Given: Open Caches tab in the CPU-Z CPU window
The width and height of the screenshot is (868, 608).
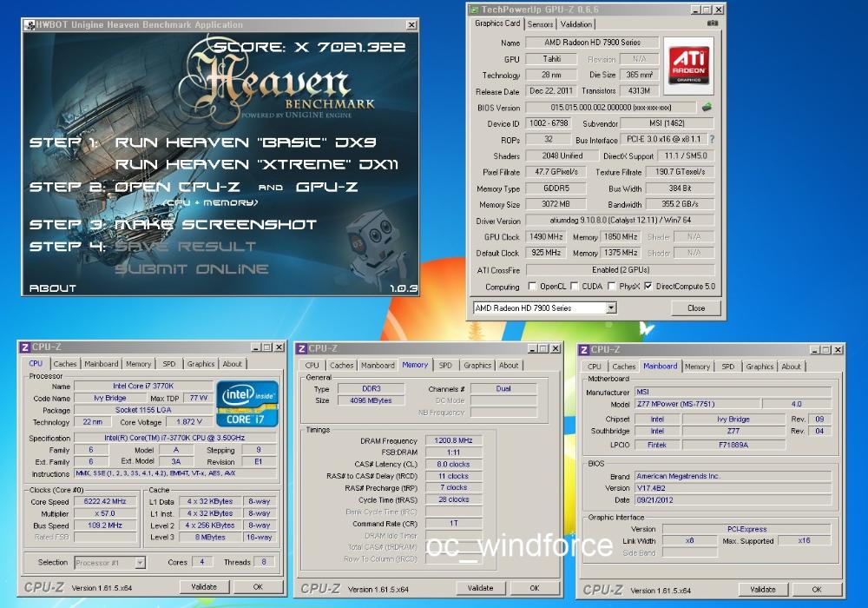Looking at the screenshot, I should [x=65, y=364].
